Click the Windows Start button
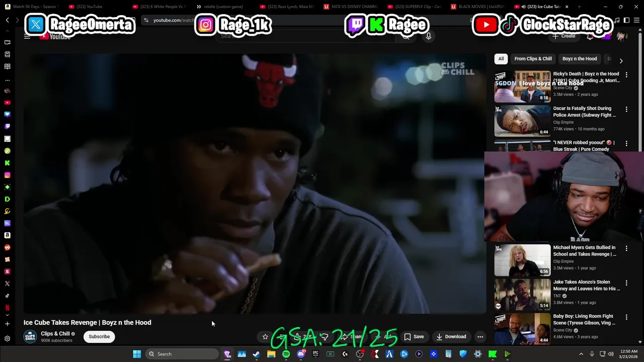 pyautogui.click(x=137, y=354)
